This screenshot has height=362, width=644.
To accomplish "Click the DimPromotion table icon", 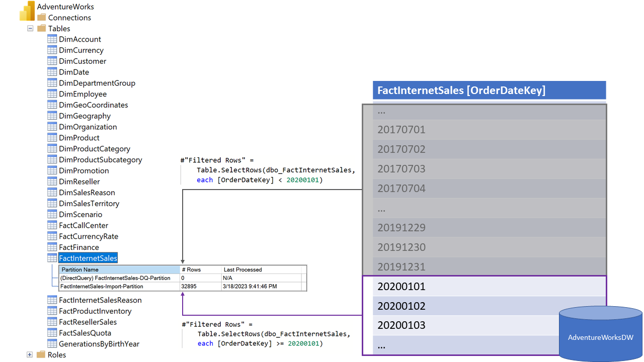I will pyautogui.click(x=52, y=170).
